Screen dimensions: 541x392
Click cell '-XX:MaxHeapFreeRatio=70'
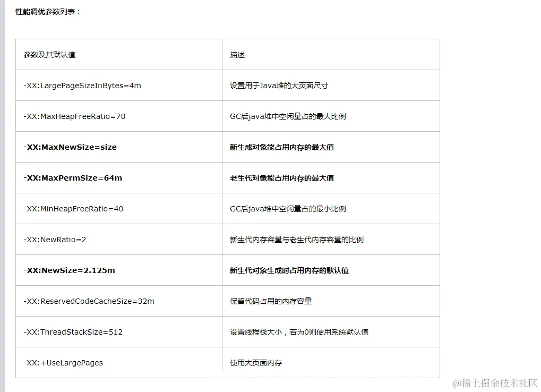tap(74, 116)
